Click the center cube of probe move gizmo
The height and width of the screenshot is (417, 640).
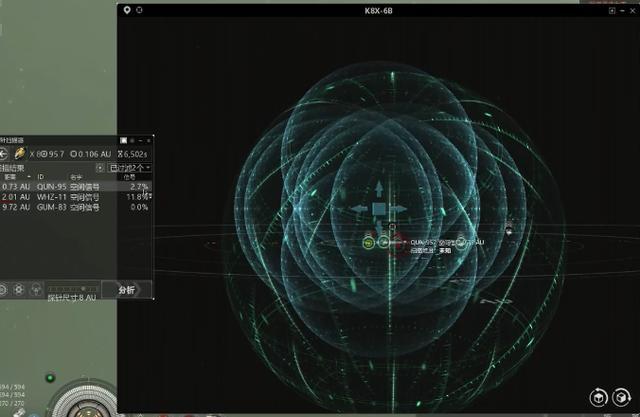tap(380, 209)
